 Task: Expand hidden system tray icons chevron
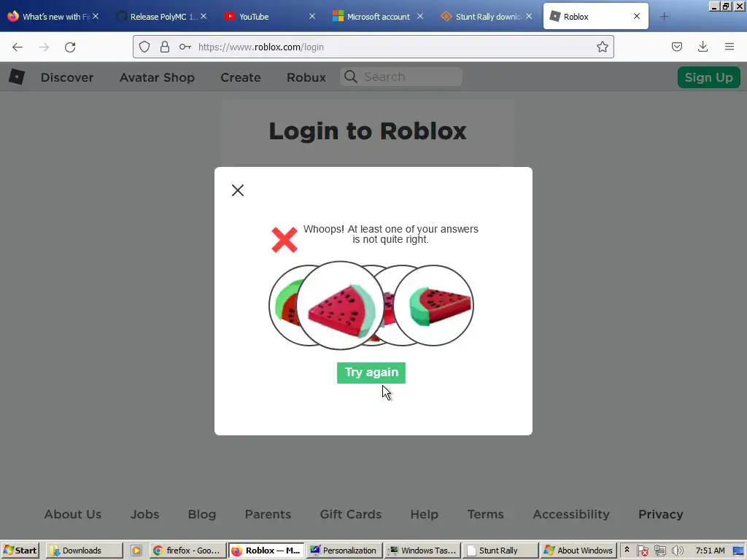[627, 550]
